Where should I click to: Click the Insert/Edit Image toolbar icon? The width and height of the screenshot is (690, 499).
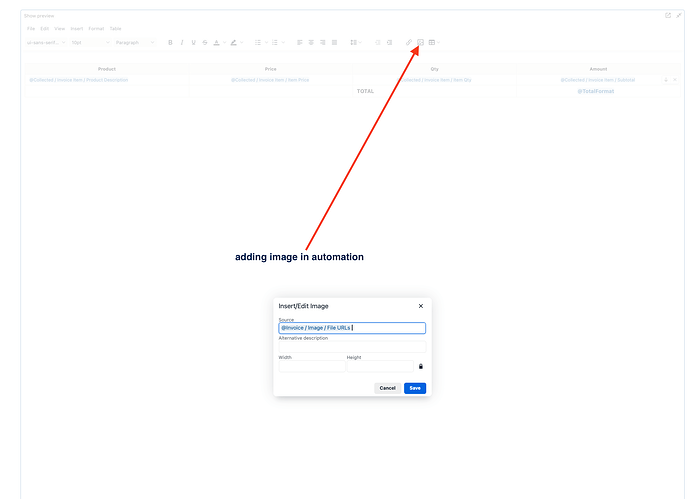pyautogui.click(x=421, y=42)
